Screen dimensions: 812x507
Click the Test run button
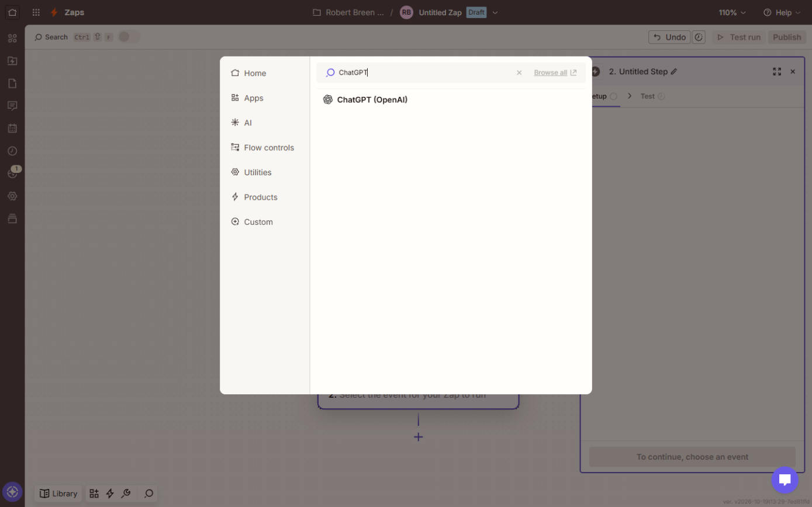click(739, 37)
